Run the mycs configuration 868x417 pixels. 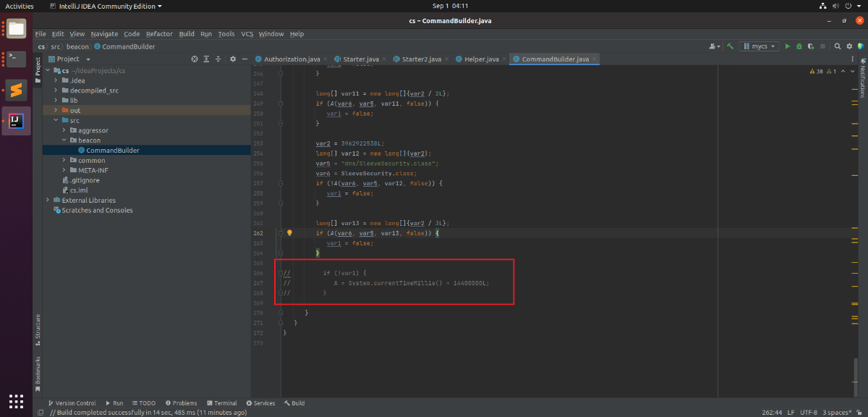pyautogui.click(x=788, y=46)
